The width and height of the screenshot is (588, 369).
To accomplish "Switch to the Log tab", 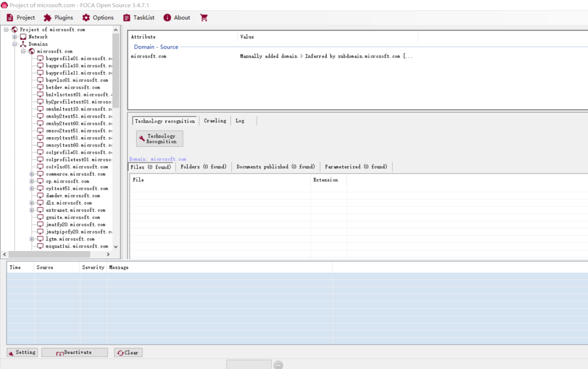I will (240, 121).
